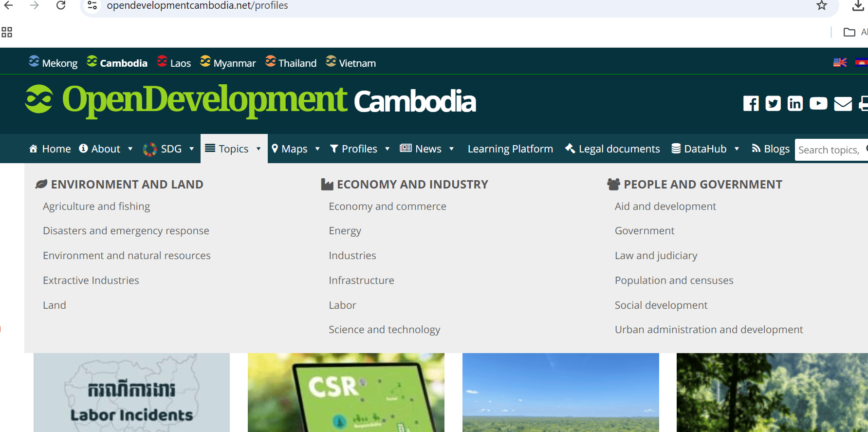Open the News dropdown menu
Image resolution: width=868 pixels, height=432 pixels.
coord(451,149)
